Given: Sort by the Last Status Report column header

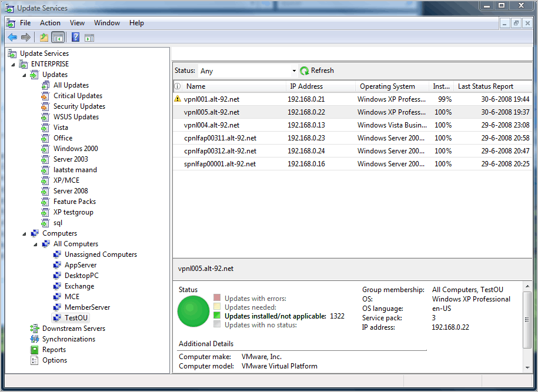Looking at the screenshot, I should (x=493, y=86).
